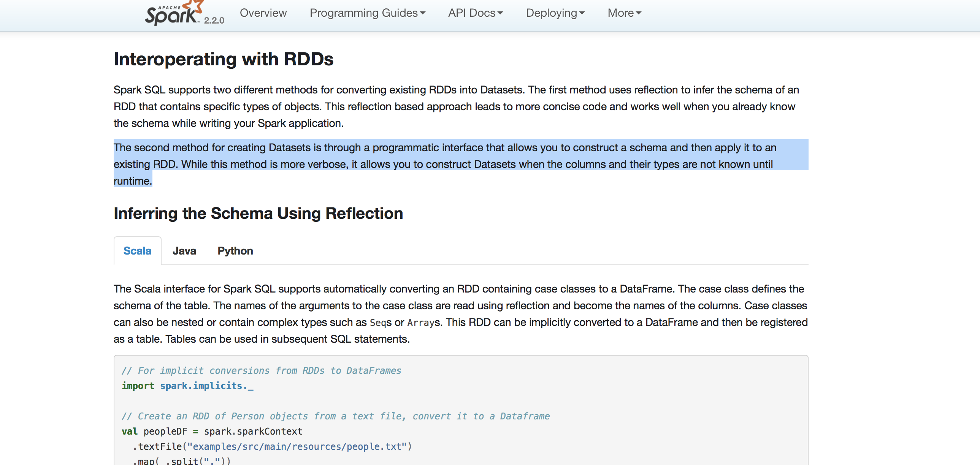This screenshot has width=980, height=465.
Task: Open the API Docs dropdown menu
Action: (475, 13)
